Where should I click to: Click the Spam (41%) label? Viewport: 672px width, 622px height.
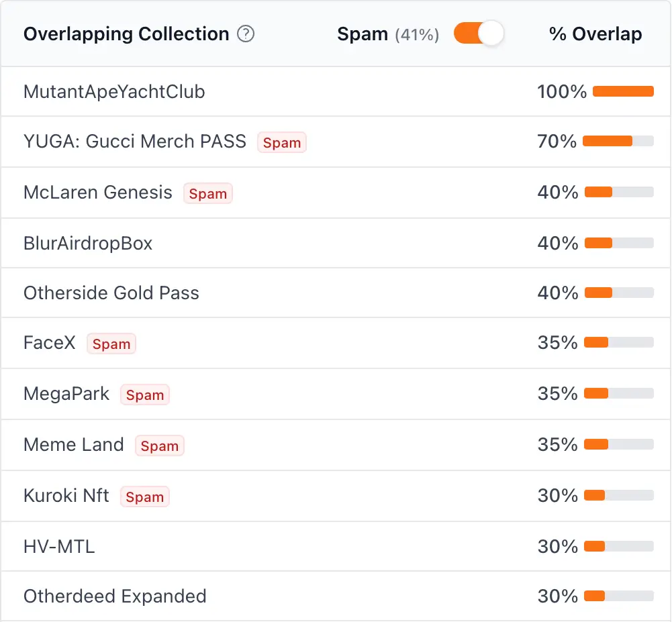tap(388, 34)
